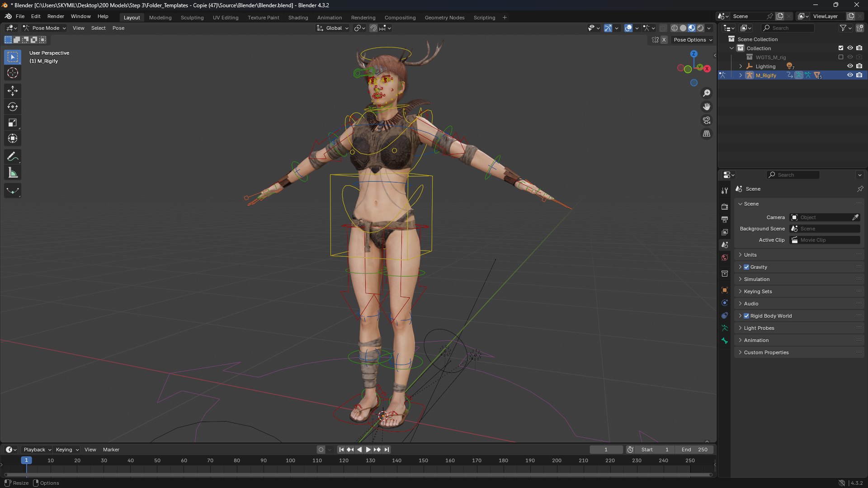The width and height of the screenshot is (868, 488).
Task: Open the File menu
Action: (20, 16)
